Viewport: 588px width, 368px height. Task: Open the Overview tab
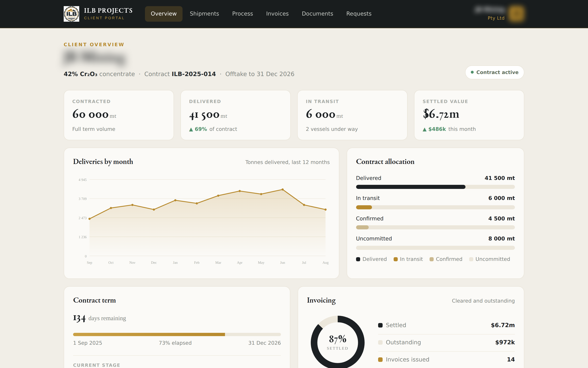point(164,14)
